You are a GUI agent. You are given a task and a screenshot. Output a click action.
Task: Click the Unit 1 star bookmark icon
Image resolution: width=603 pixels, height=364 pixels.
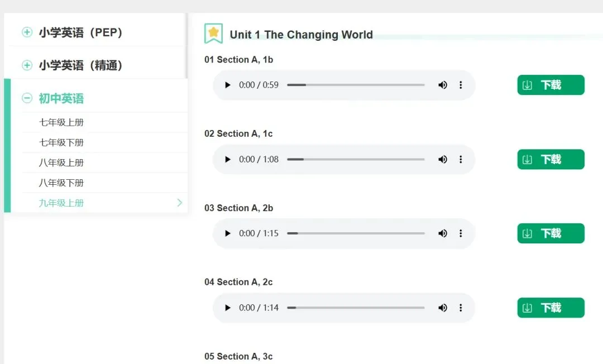(213, 33)
